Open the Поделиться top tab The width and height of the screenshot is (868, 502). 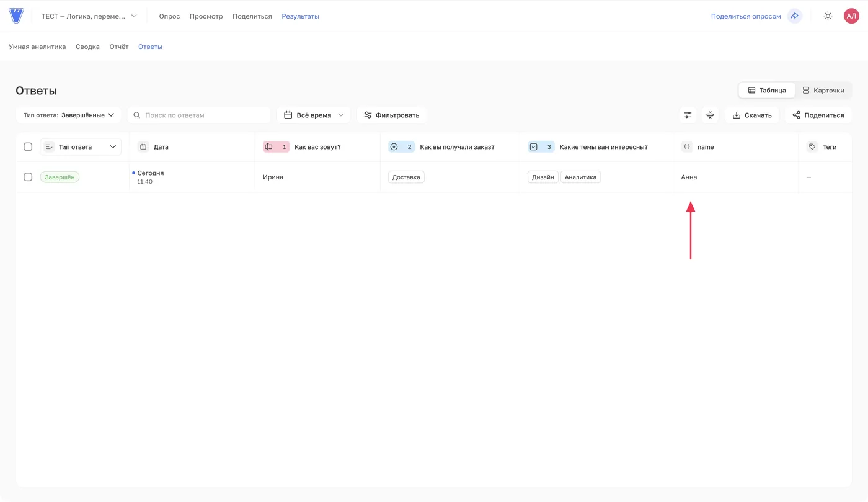[252, 16]
